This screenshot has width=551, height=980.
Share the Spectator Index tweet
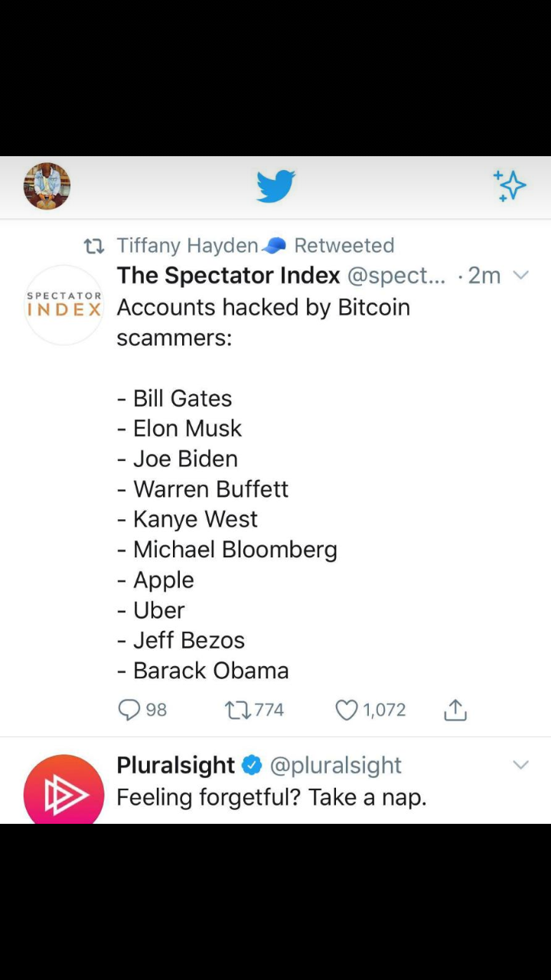(455, 710)
